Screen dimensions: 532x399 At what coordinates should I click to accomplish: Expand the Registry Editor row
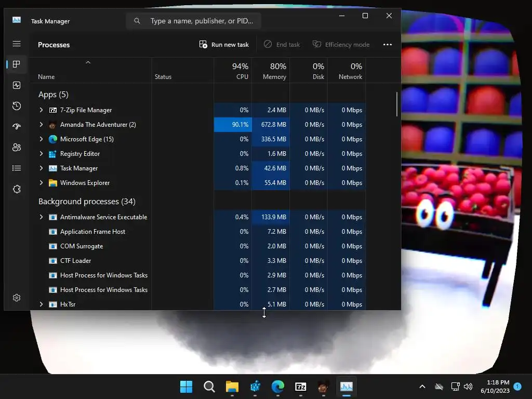click(x=41, y=154)
